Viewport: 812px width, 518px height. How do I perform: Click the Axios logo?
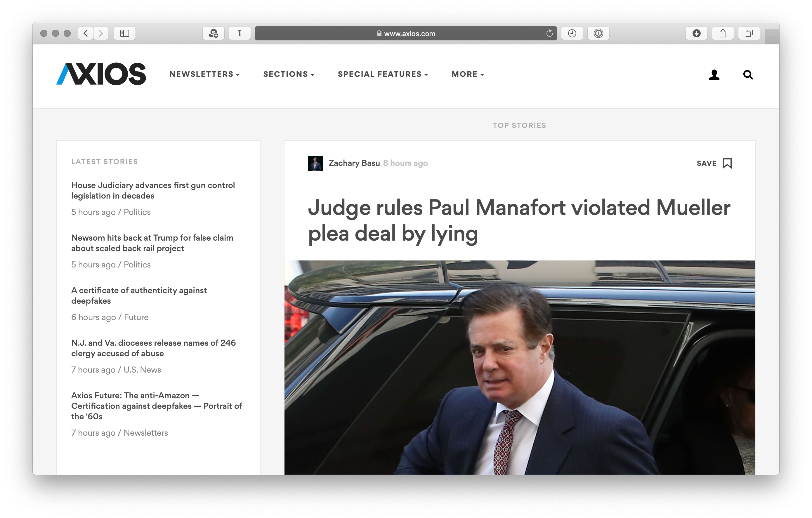point(101,74)
